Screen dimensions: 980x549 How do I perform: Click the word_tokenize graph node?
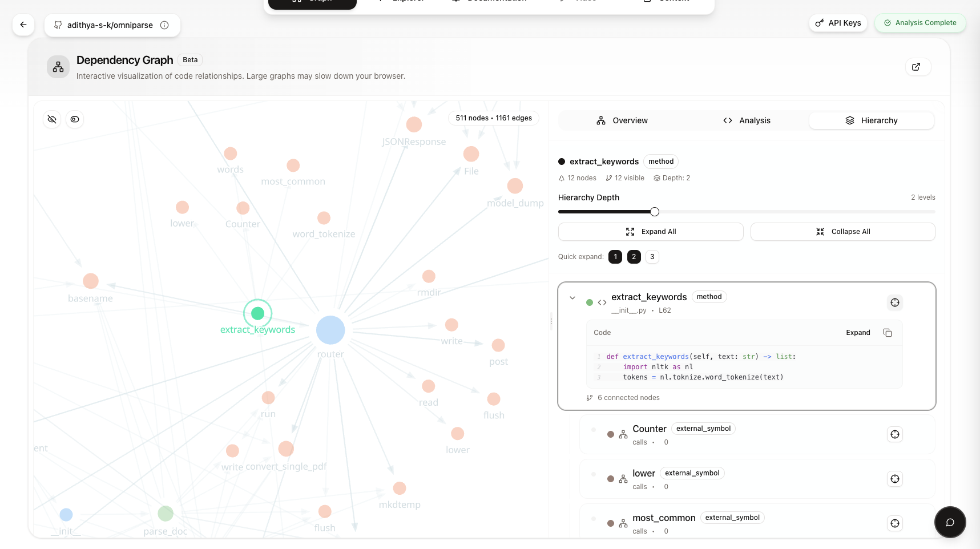click(324, 218)
